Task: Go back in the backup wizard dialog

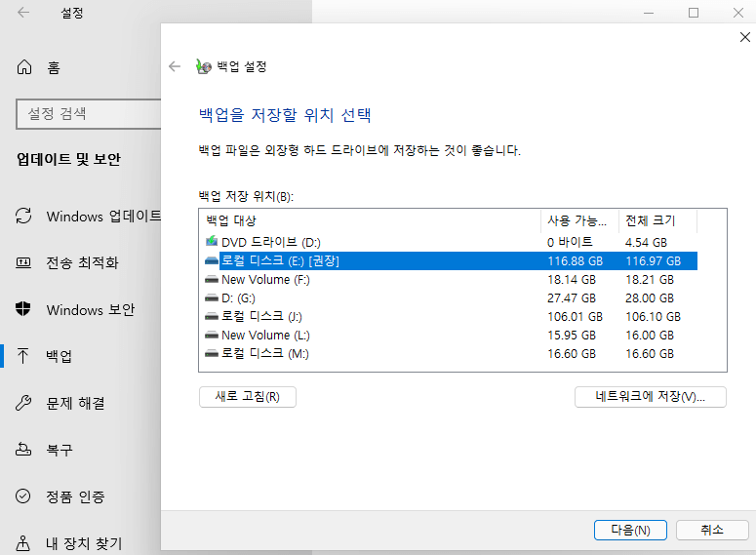Action: (175, 66)
